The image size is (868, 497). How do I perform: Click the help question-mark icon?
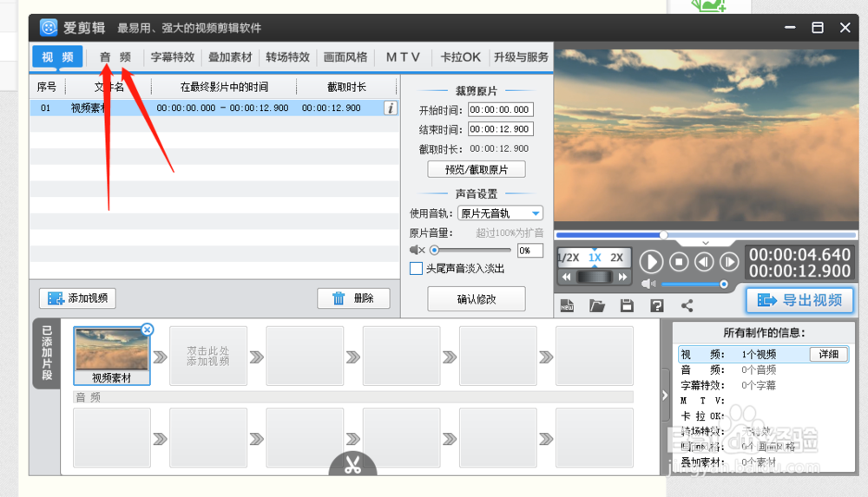[x=656, y=305]
